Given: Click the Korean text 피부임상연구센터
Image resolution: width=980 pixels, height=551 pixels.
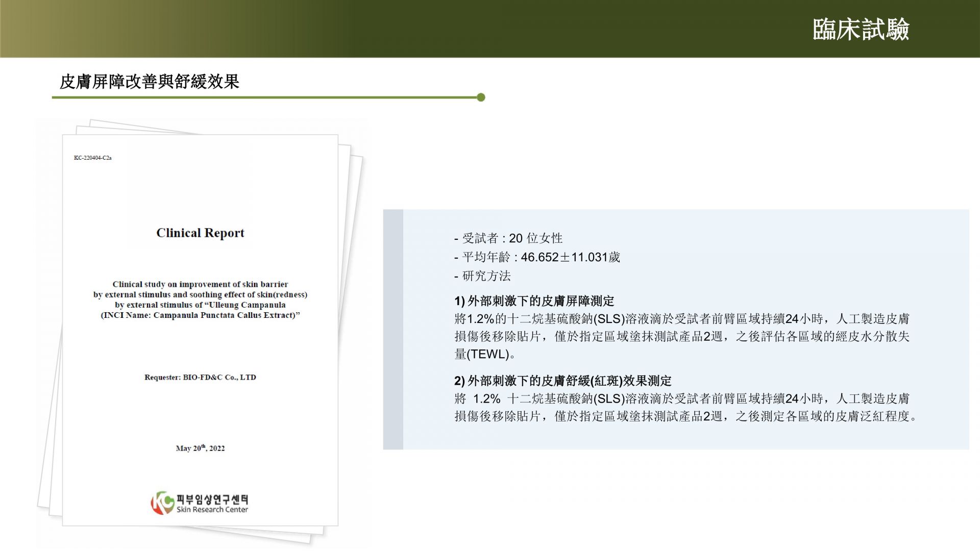Looking at the screenshot, I should [212, 498].
